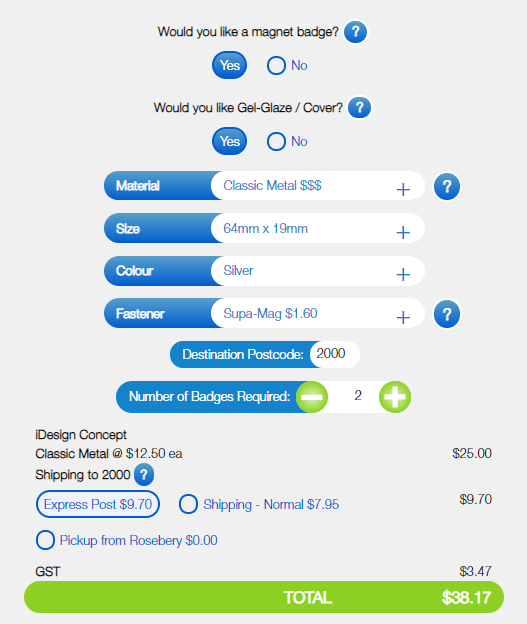Screen dimensions: 527x624
Task: Open help for Gel-Glaze / Cover question
Action: click(359, 108)
